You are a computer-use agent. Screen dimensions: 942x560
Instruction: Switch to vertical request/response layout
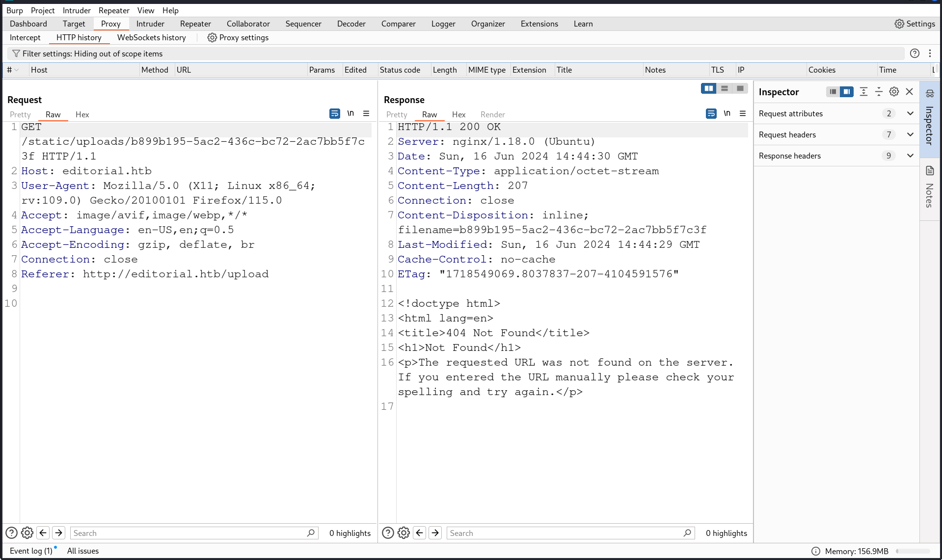725,88
